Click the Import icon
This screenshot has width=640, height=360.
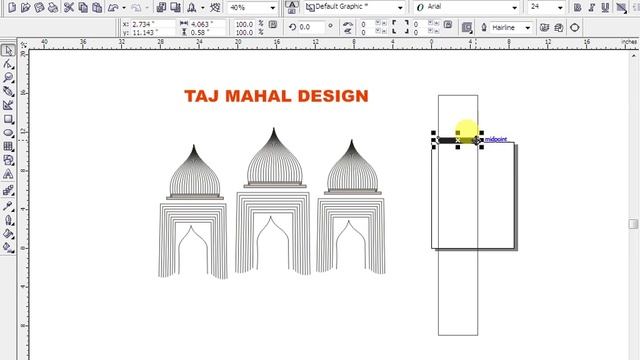tap(162, 7)
